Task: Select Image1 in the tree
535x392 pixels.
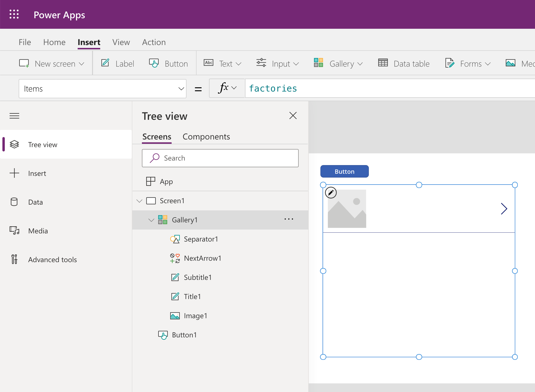Action: (x=220, y=316)
